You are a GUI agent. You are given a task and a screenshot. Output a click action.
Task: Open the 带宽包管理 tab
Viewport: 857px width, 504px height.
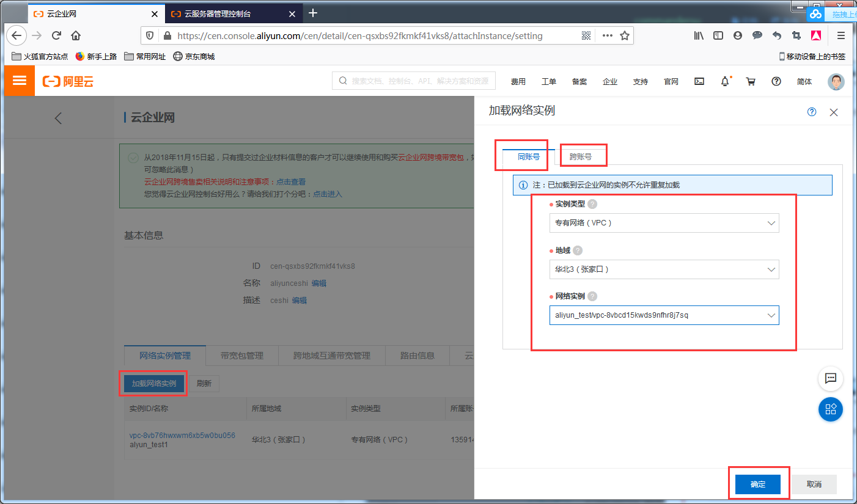click(x=241, y=355)
